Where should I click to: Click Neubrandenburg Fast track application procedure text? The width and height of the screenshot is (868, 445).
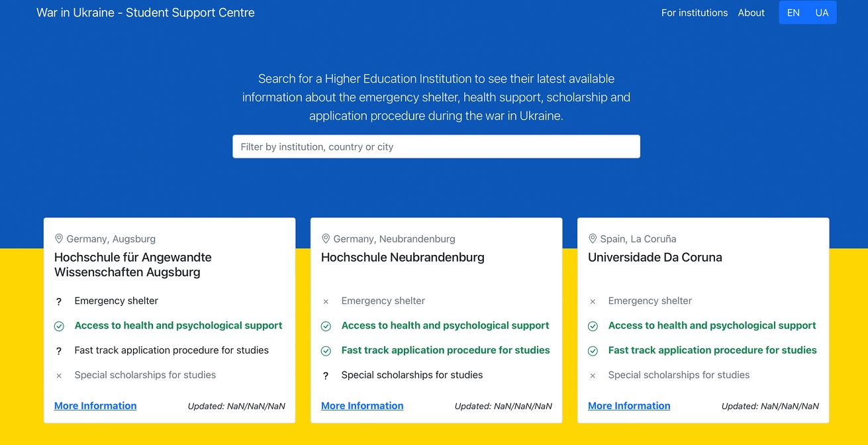pos(446,350)
